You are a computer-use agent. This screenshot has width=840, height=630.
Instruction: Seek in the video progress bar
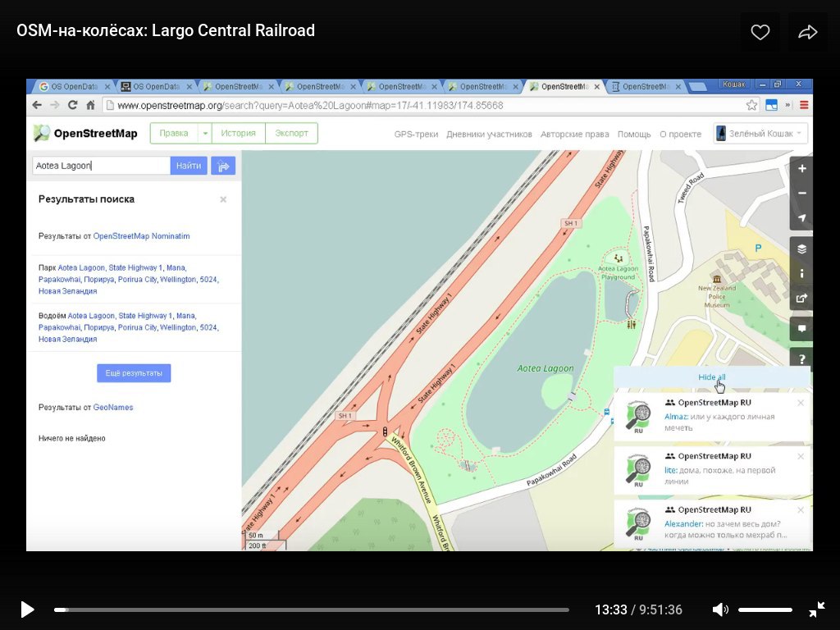tap(311, 609)
